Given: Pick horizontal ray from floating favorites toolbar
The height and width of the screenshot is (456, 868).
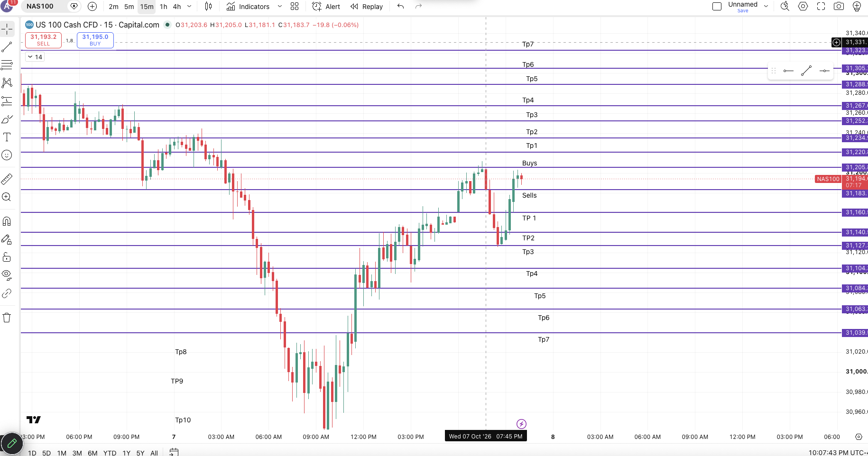Looking at the screenshot, I should click(788, 71).
